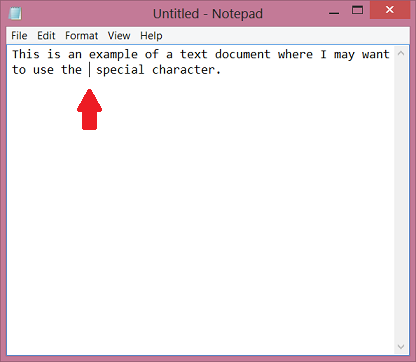This screenshot has height=362, width=416.
Task: Maximize the Notepad window
Action: (x=357, y=10)
